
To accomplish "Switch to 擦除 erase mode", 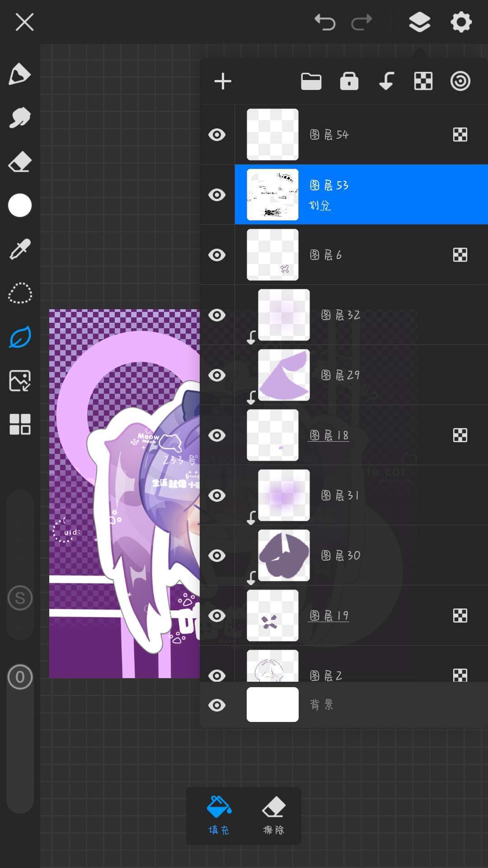I will (274, 816).
